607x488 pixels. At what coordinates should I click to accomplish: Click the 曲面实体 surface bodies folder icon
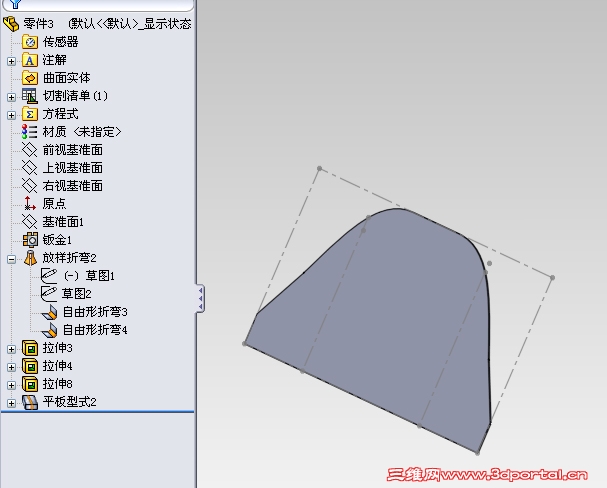30,78
